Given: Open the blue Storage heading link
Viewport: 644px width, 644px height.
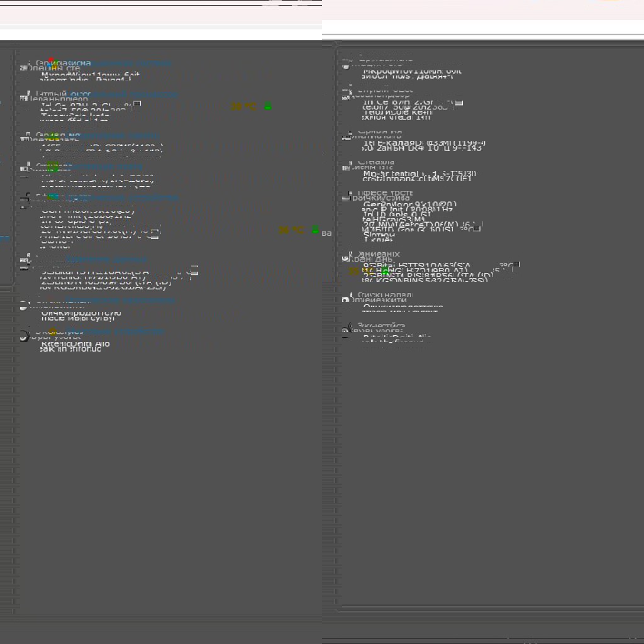Looking at the screenshot, I should 107,258.
